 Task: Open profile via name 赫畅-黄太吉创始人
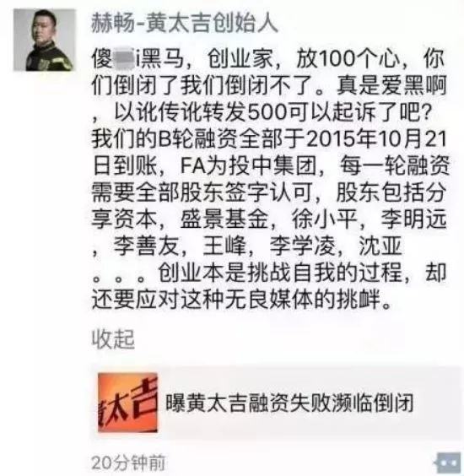coord(185,23)
